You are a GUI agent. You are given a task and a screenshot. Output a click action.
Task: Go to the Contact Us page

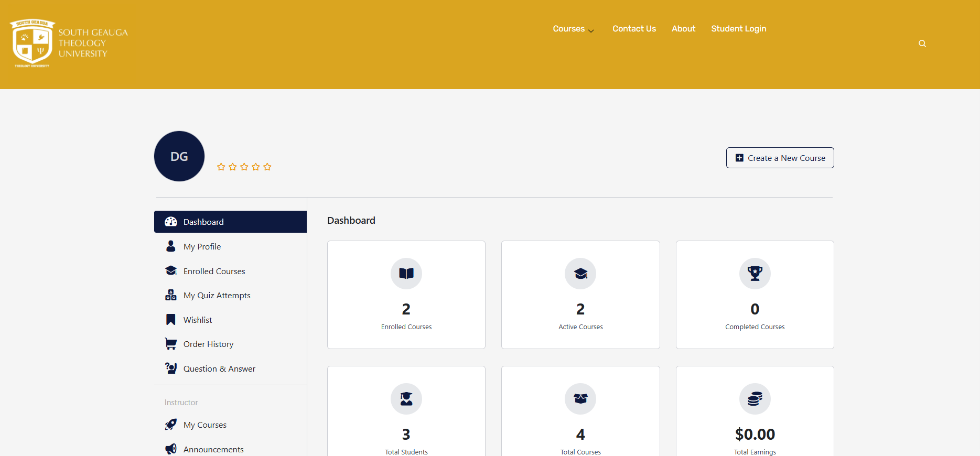coord(634,29)
